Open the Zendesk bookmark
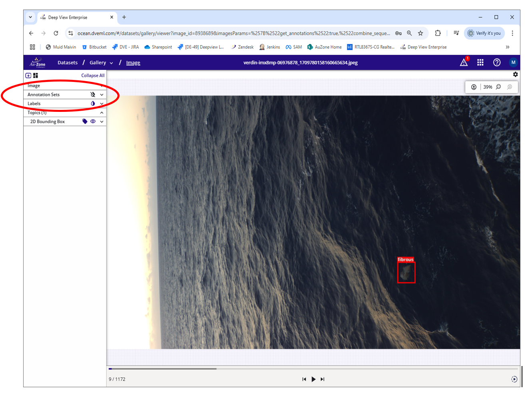Image resolution: width=532 pixels, height=398 pixels. [x=242, y=47]
